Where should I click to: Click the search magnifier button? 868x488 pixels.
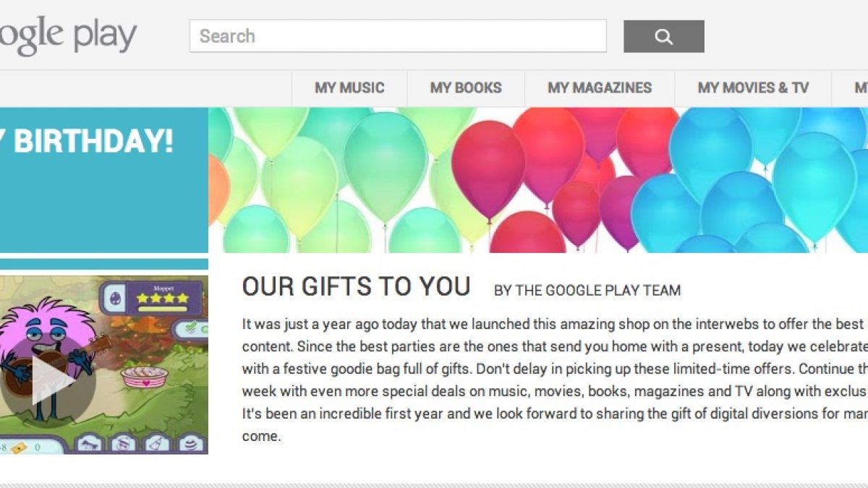[663, 36]
